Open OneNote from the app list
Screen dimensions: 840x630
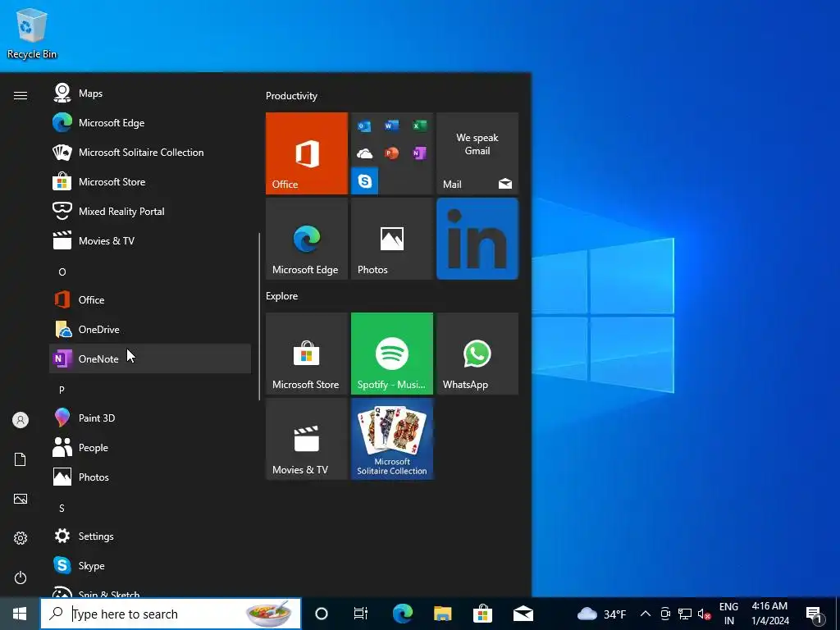pyautogui.click(x=150, y=358)
